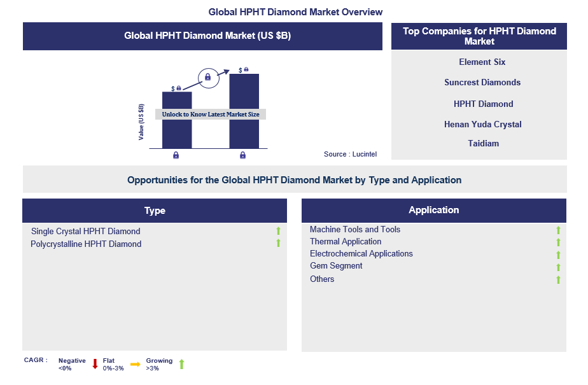Viewport: 588px width, 385px height.
Task: Click the padlock below the left bar axis
Action: coord(176,155)
